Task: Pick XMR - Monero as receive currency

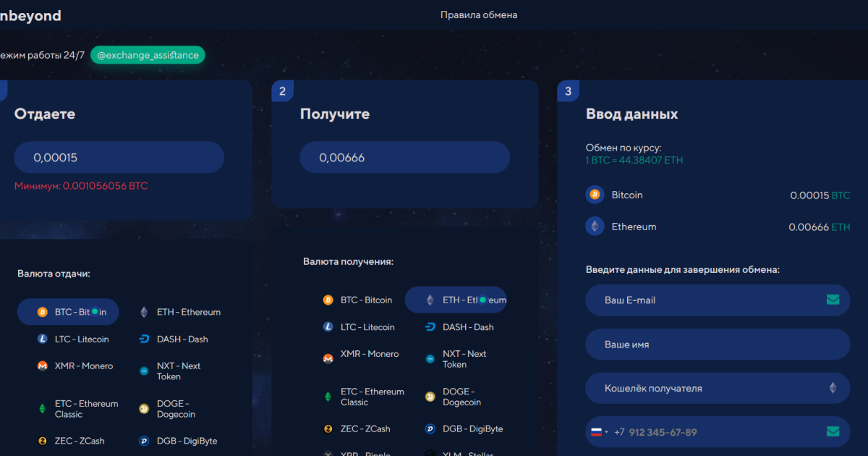Action: click(360, 354)
